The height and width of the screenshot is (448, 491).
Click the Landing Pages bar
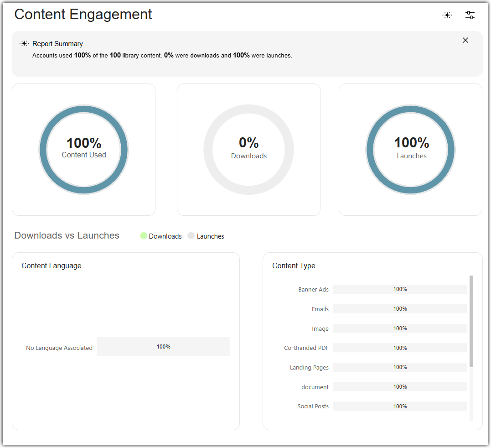tap(400, 367)
